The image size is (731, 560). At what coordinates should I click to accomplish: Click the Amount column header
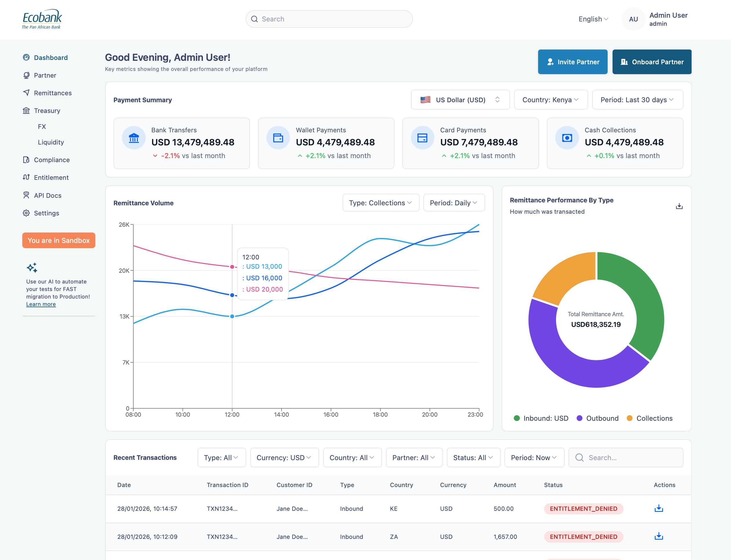click(504, 485)
